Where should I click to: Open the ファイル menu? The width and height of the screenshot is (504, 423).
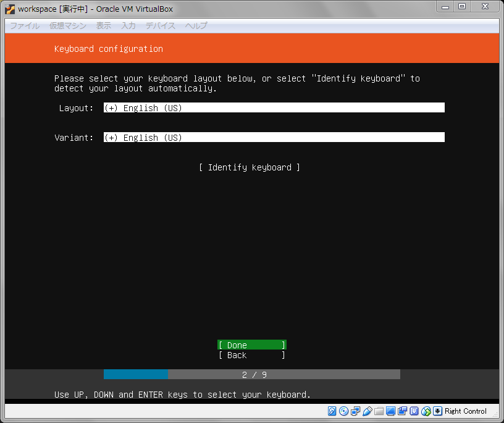click(25, 26)
